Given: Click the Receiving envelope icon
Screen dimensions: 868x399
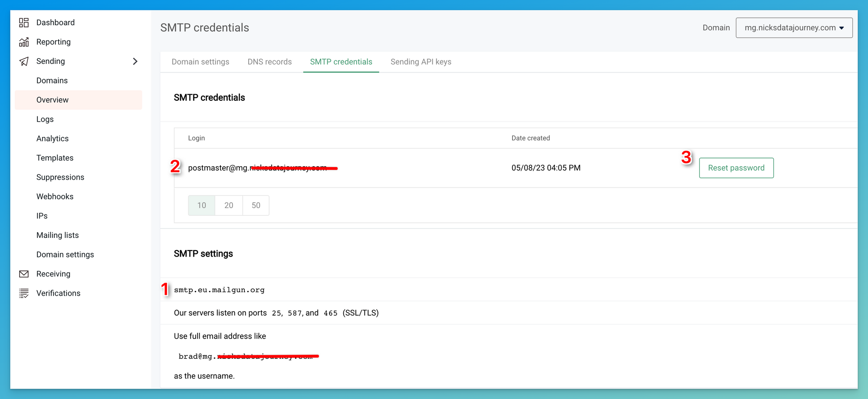Looking at the screenshot, I should pyautogui.click(x=24, y=274).
